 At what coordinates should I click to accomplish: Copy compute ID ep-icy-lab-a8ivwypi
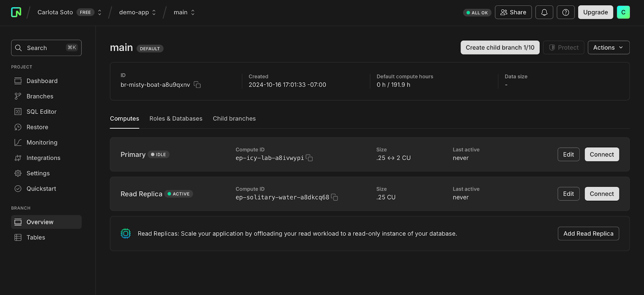pyautogui.click(x=309, y=158)
